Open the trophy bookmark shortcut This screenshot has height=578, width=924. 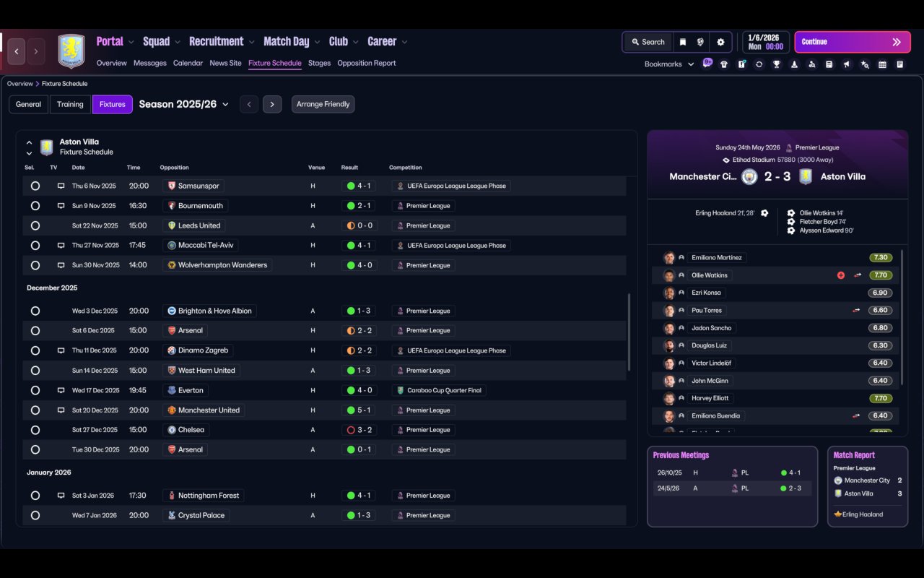(x=777, y=64)
